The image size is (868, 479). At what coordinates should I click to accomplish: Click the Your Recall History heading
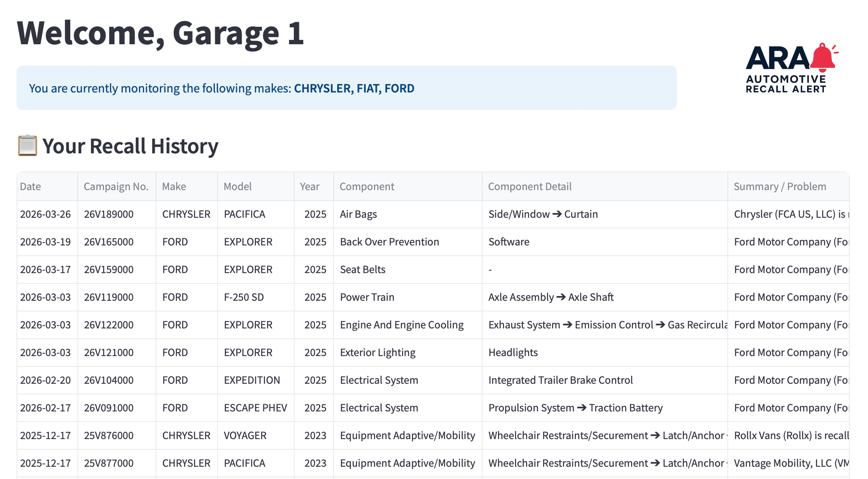[x=130, y=146]
